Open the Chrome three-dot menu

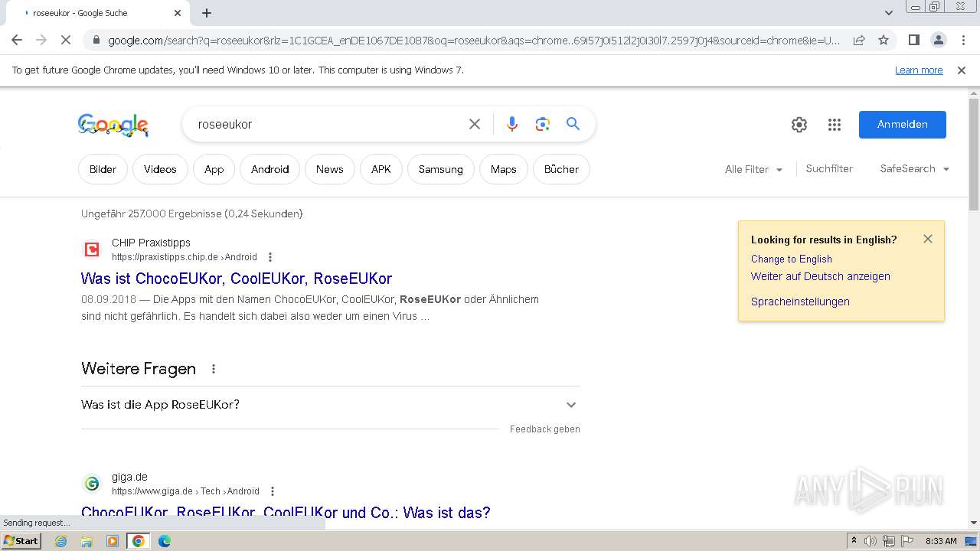point(962,40)
